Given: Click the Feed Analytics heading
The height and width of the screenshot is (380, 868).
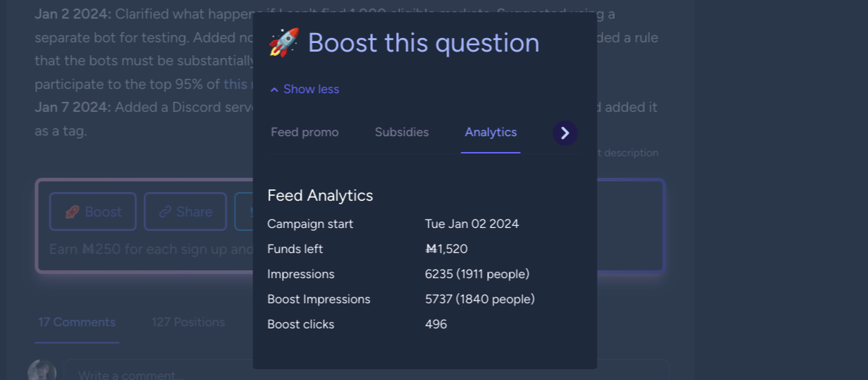Looking at the screenshot, I should (320, 196).
